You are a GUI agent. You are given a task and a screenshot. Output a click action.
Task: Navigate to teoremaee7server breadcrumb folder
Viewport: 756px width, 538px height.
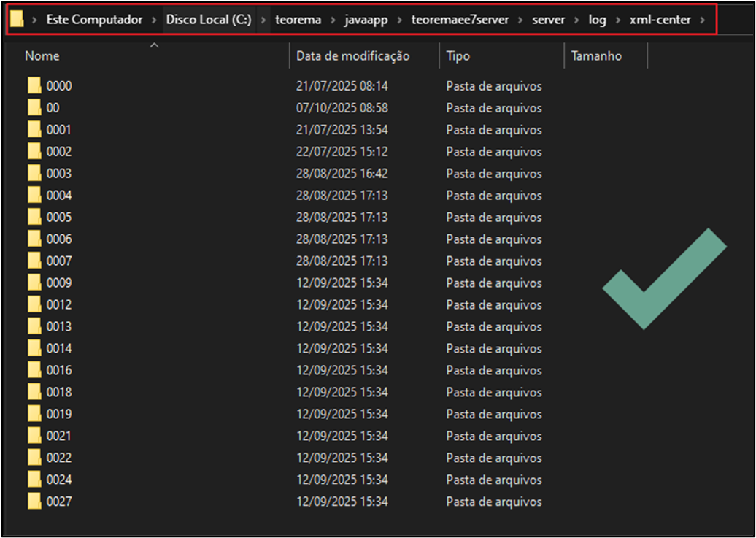click(x=460, y=20)
